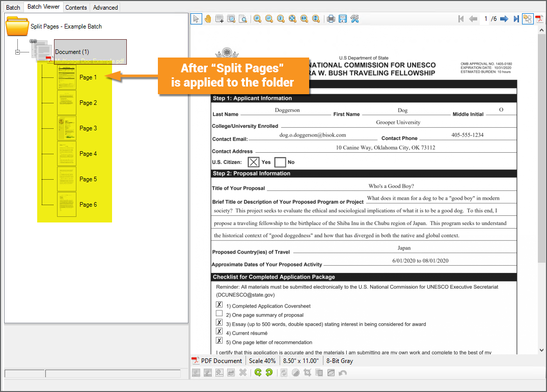Screen dimensions: 547x392
Task: Select Page 5 in the batch tree
Action: click(88, 179)
